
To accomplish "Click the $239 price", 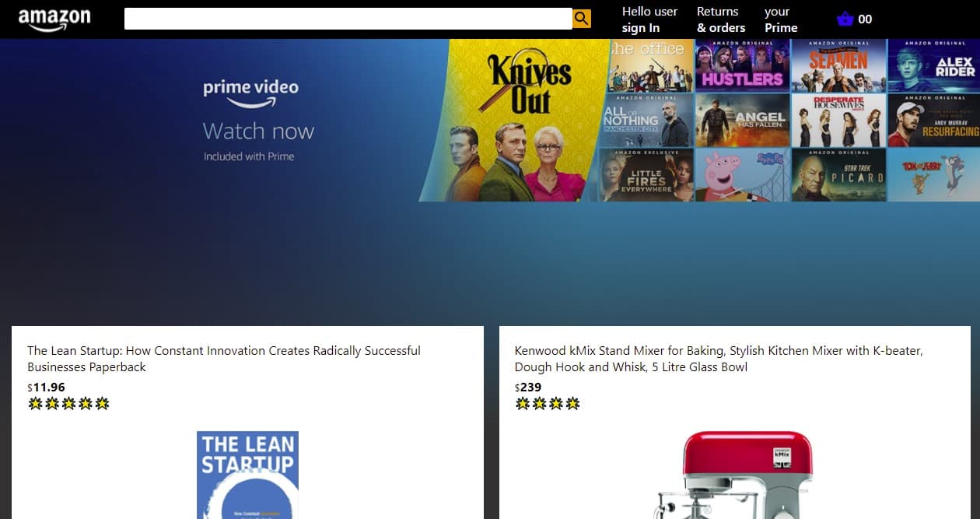I will 528,387.
